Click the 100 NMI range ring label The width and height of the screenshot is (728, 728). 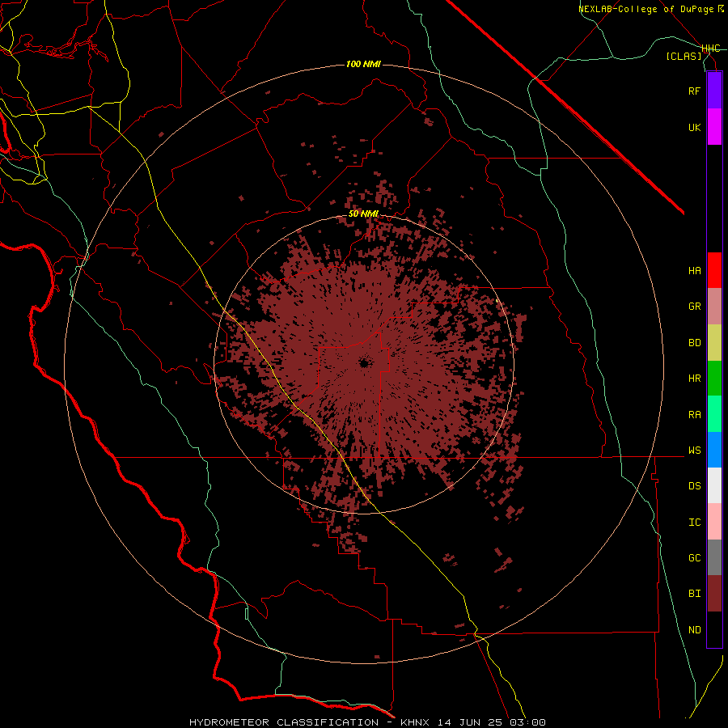363,64
